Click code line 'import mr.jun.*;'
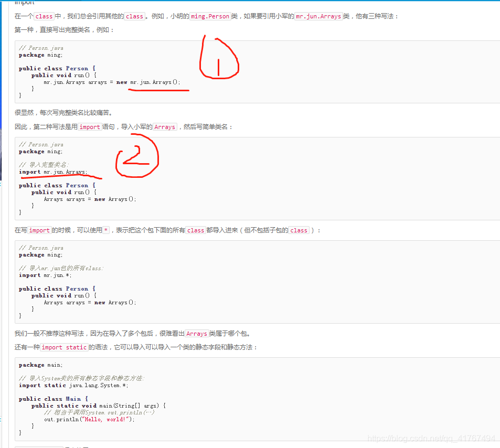Screen dimensions: 500x448 45,275
